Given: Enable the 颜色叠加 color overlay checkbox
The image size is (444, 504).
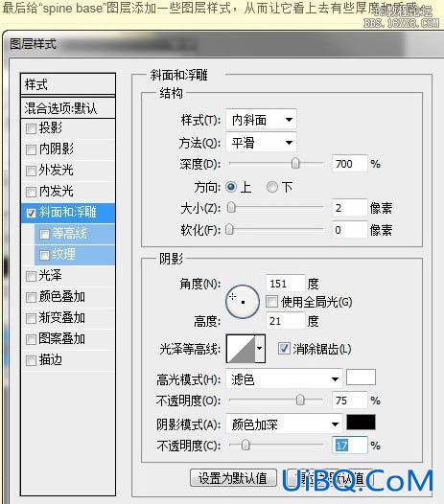Looking at the screenshot, I should point(31,297).
